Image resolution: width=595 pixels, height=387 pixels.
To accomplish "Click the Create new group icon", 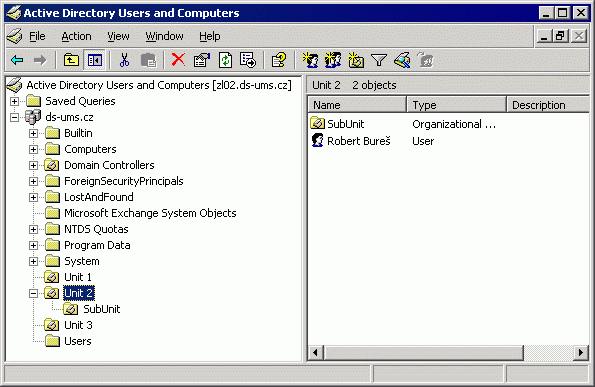I will pyautogui.click(x=333, y=60).
